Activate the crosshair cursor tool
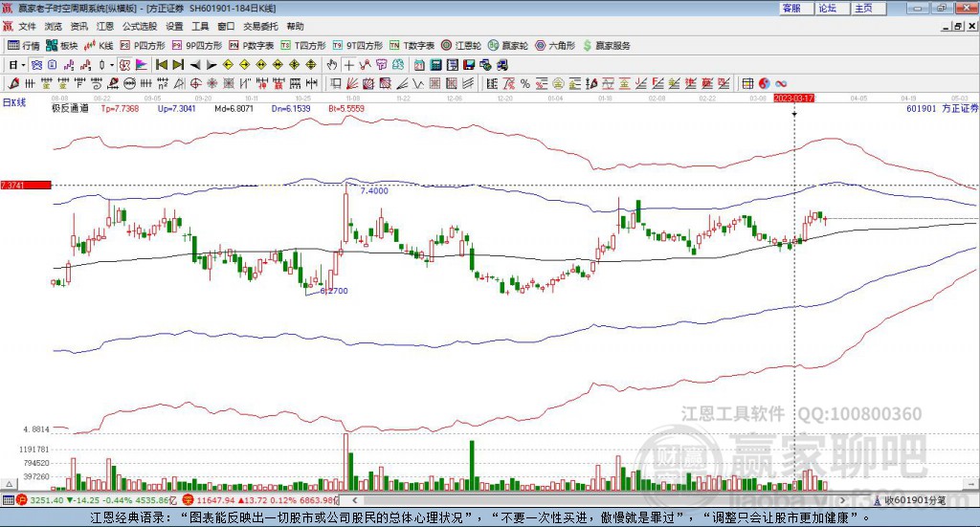Viewport: 980px width, 527px height. (348, 65)
